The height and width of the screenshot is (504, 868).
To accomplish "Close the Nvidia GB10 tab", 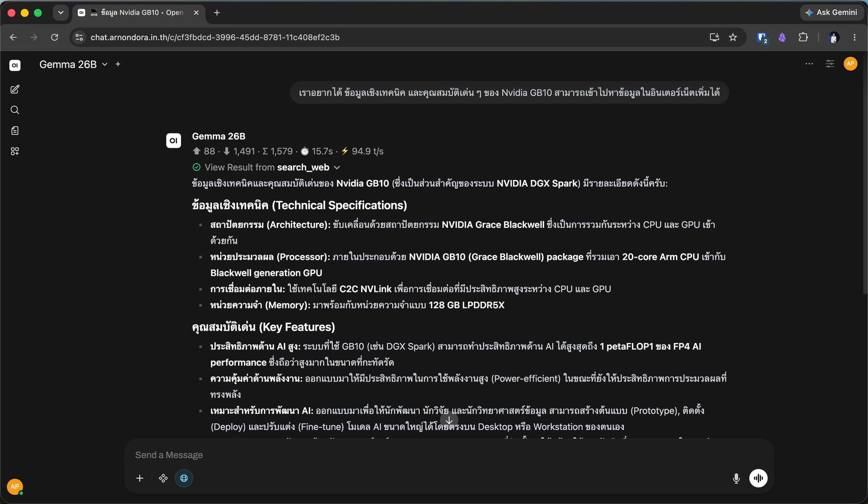I will (x=196, y=13).
